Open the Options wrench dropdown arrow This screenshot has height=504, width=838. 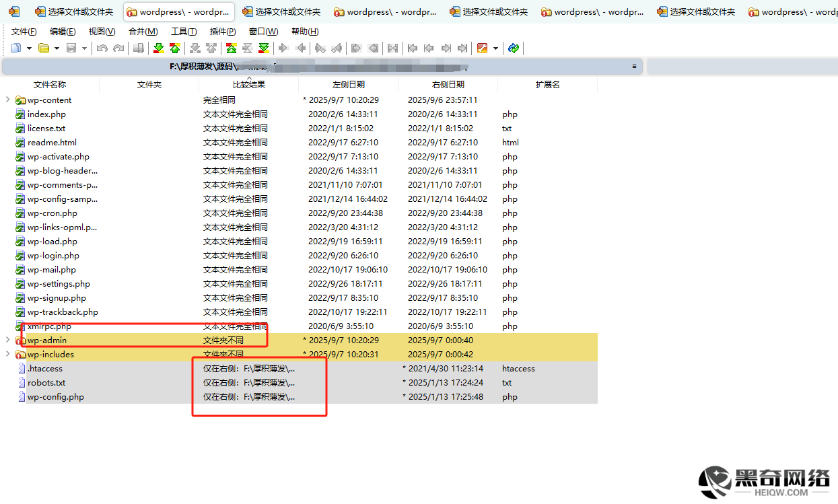(495, 48)
